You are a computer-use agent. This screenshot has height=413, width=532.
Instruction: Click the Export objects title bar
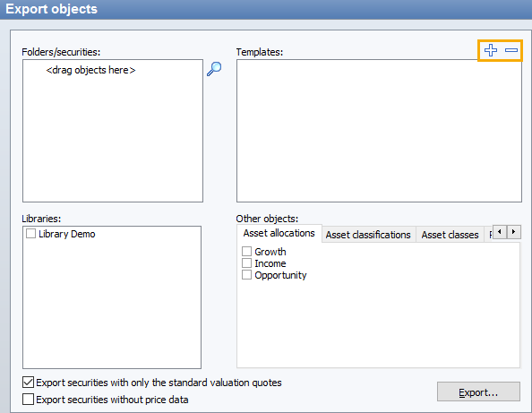(266, 9)
